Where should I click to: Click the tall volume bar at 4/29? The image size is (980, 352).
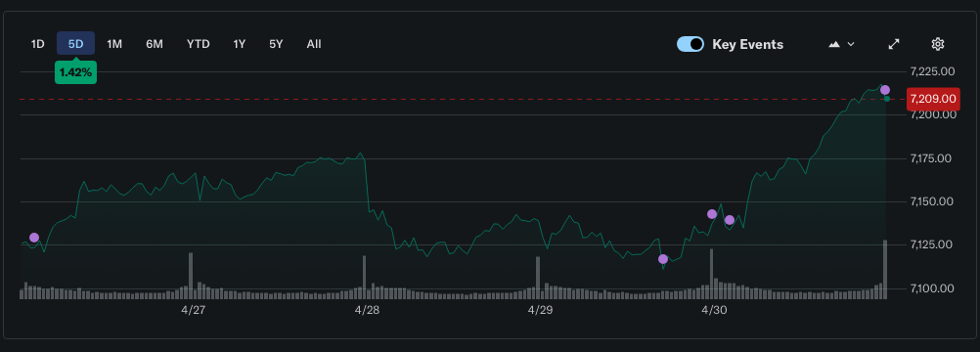click(x=538, y=278)
